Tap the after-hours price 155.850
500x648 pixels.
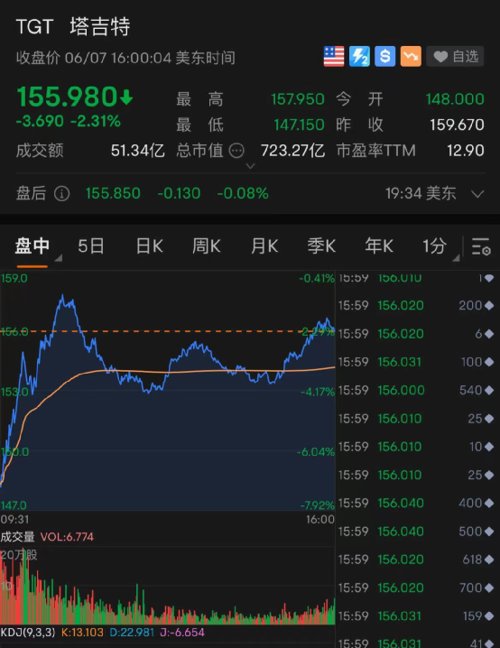pyautogui.click(x=113, y=193)
